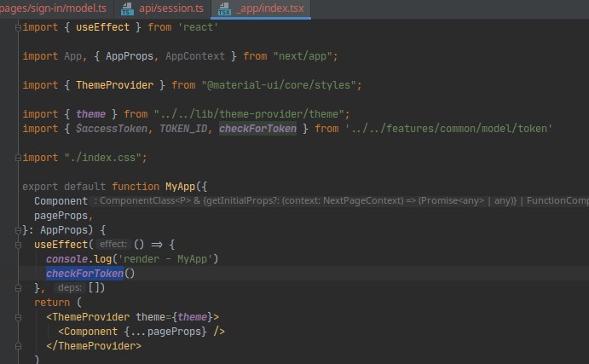Collapse the useEffect block fold marker
The image size is (589, 364).
click(x=18, y=245)
